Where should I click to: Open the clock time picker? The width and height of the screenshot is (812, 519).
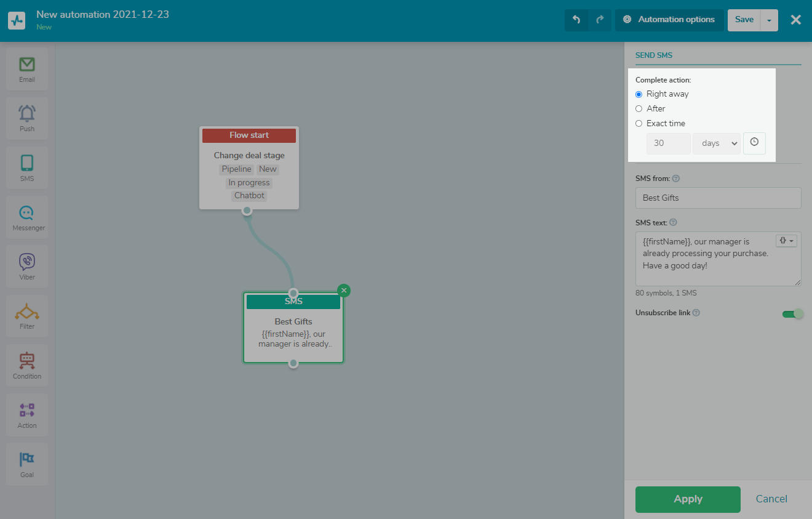tap(754, 143)
